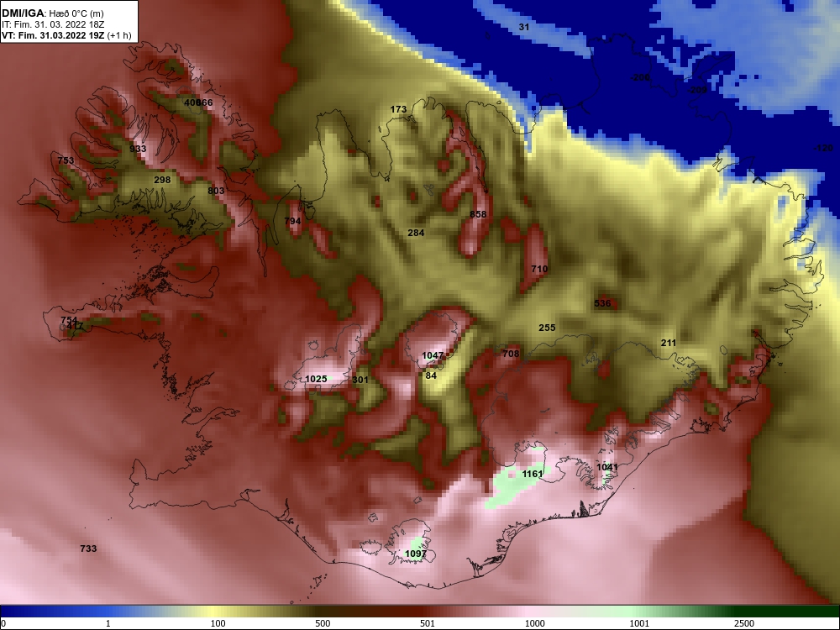Click the value 298 on the map

(x=162, y=180)
